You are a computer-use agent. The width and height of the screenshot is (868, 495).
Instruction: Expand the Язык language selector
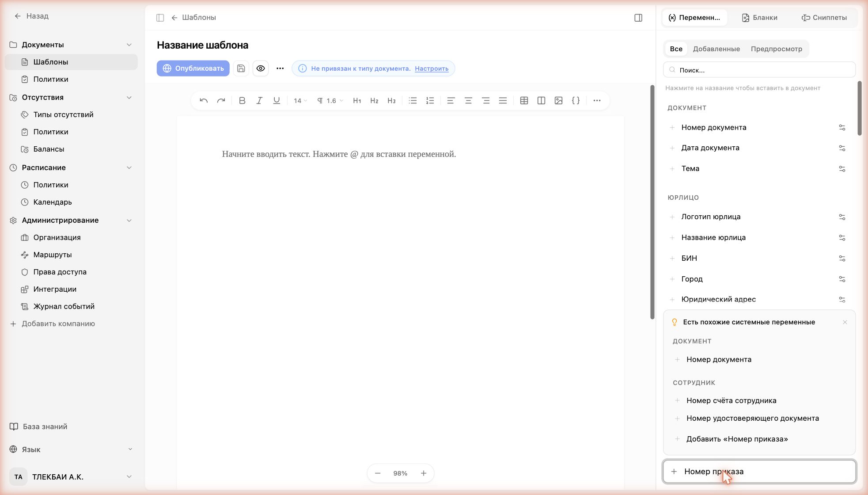[71, 449]
